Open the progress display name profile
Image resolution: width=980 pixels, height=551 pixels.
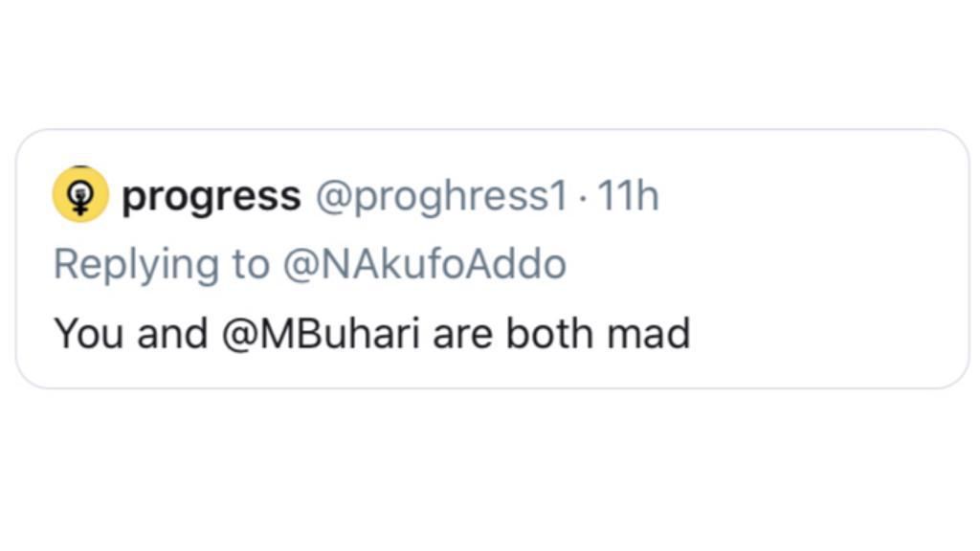click(211, 196)
